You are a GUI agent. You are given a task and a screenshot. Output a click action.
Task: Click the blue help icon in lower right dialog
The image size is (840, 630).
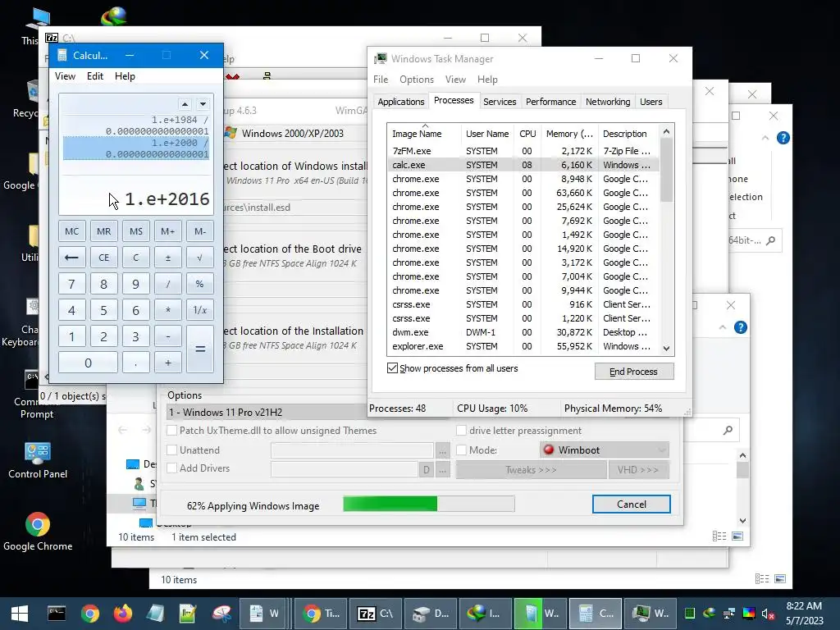click(x=741, y=327)
